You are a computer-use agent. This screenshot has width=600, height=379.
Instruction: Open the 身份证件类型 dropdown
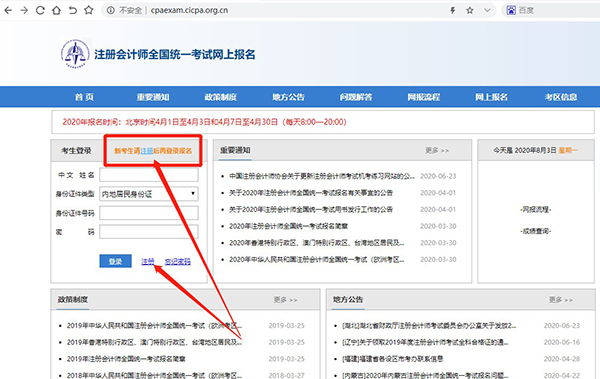149,194
